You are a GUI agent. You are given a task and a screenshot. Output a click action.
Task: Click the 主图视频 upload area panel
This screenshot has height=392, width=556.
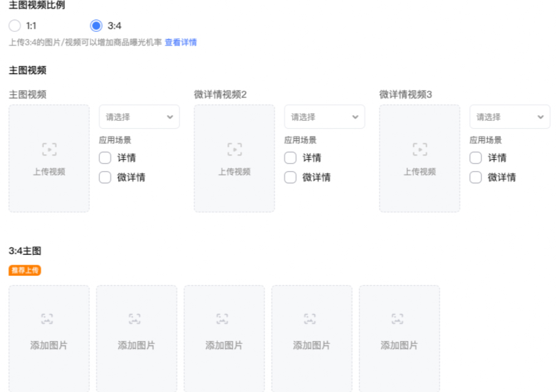pos(49,158)
